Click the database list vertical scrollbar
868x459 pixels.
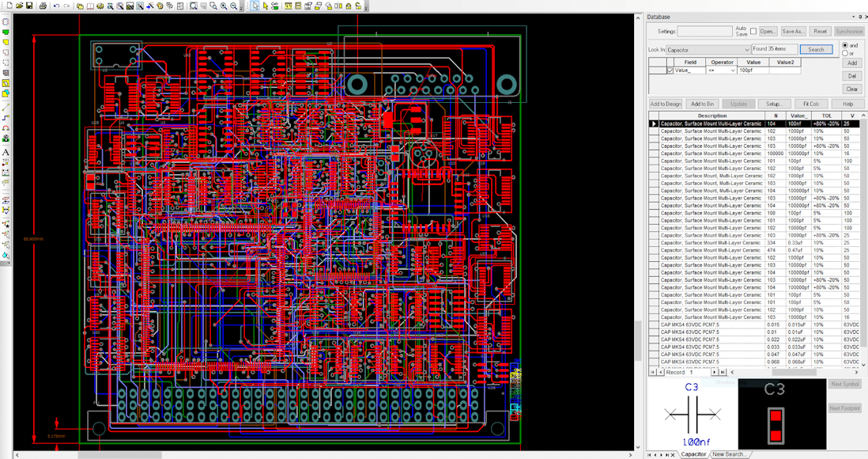pyautogui.click(x=863, y=240)
